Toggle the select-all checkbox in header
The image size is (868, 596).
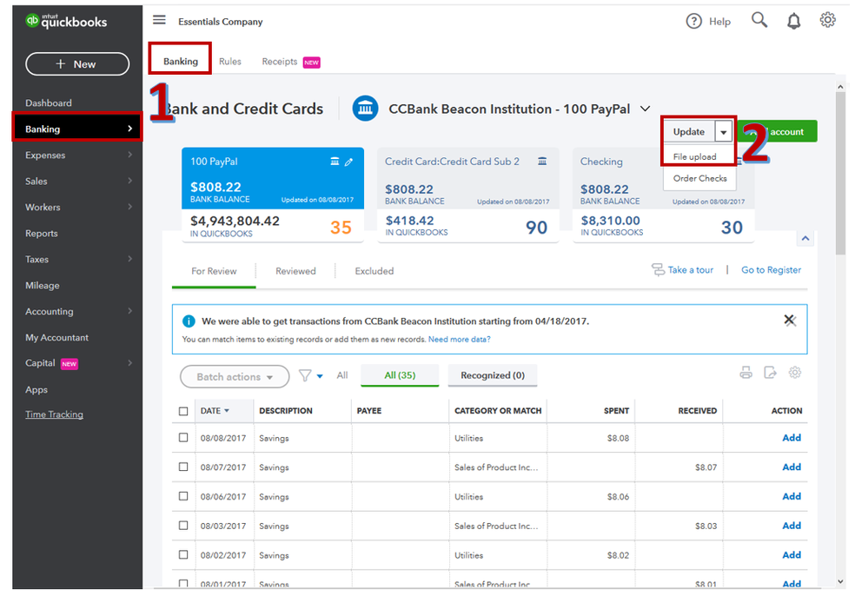coord(183,411)
